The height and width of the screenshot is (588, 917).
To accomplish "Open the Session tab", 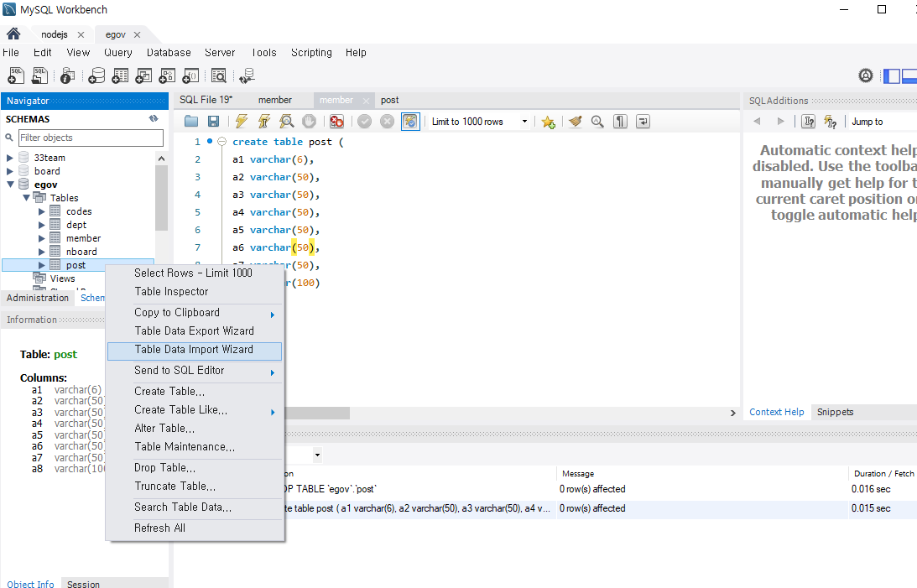I will [x=83, y=584].
